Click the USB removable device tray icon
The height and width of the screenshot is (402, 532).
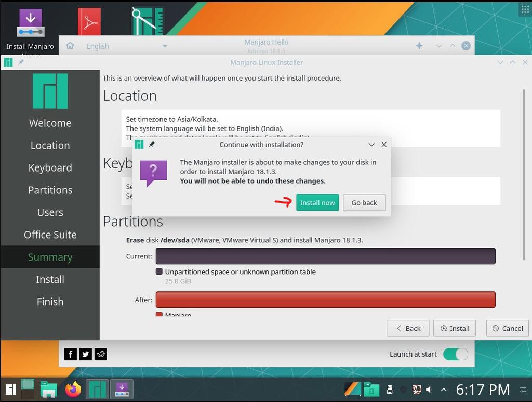(x=390, y=390)
